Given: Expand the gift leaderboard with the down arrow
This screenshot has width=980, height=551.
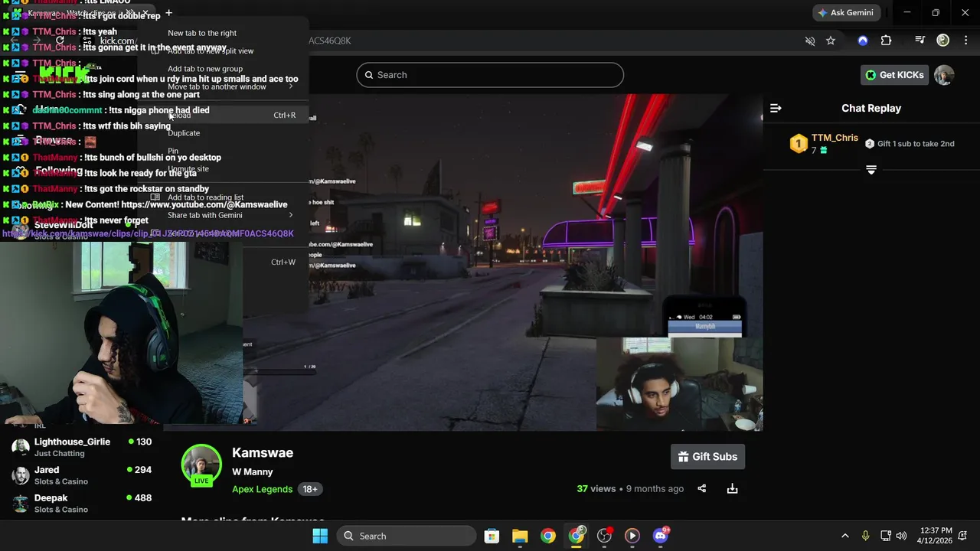Looking at the screenshot, I should coord(871,169).
